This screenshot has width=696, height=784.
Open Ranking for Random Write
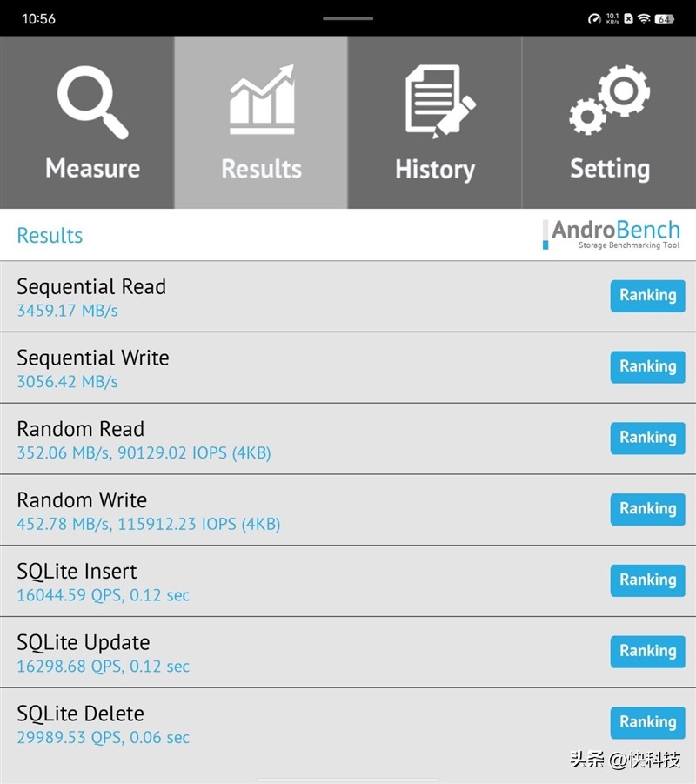pyautogui.click(x=647, y=509)
